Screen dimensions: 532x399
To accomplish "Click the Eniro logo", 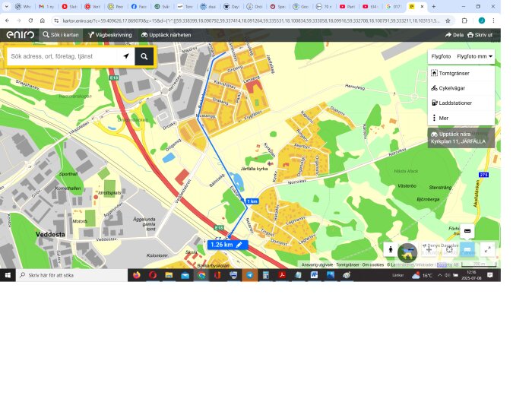I will pyautogui.click(x=21, y=35).
